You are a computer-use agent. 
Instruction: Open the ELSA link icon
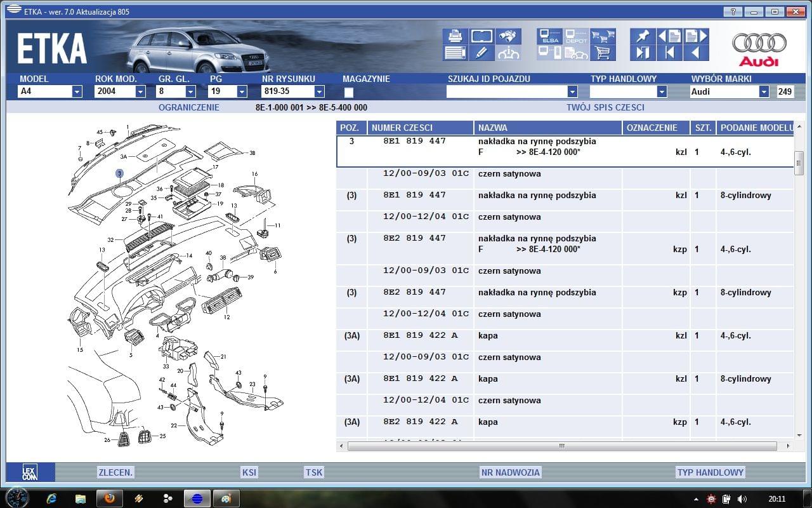[x=549, y=36]
